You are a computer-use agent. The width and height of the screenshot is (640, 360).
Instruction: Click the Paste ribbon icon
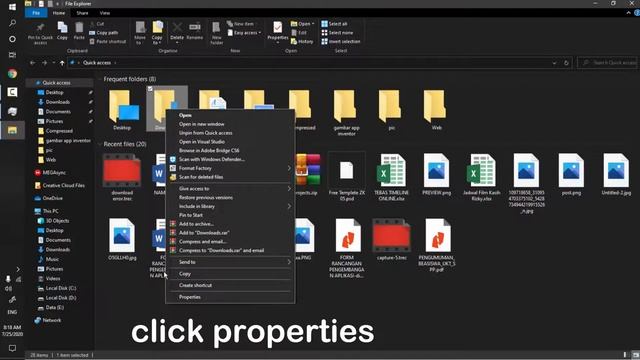pos(79,31)
